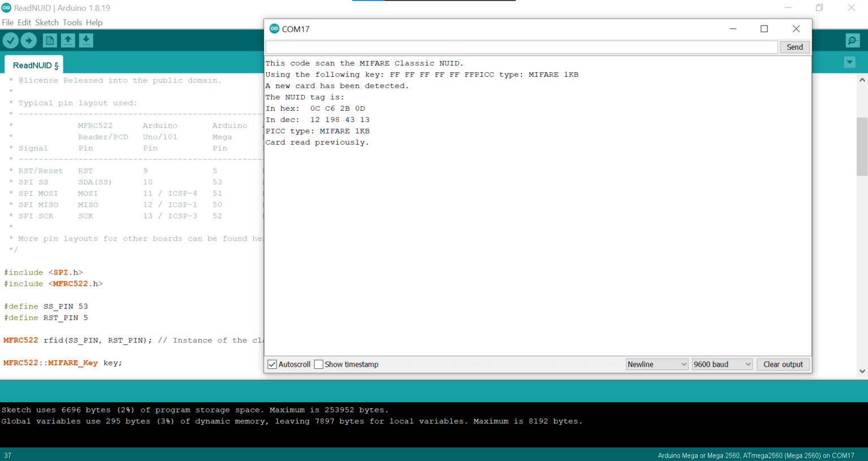The height and width of the screenshot is (461, 868).
Task: Click the Clear output button
Action: pyautogui.click(x=783, y=364)
